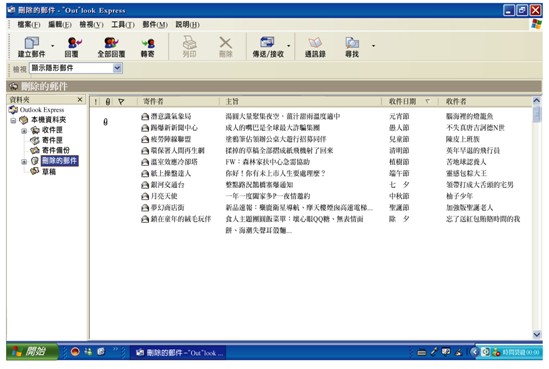The image size is (549, 369).
Task: Click the flag column header
Action: [121, 102]
